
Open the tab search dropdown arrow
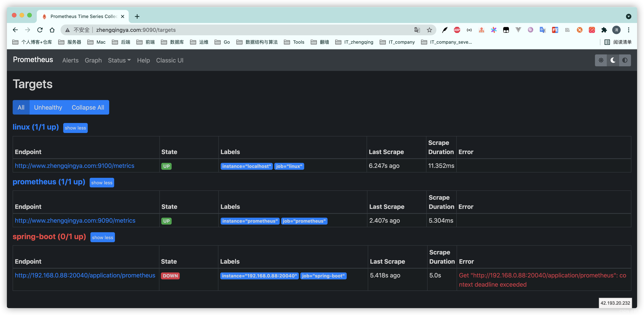(628, 16)
